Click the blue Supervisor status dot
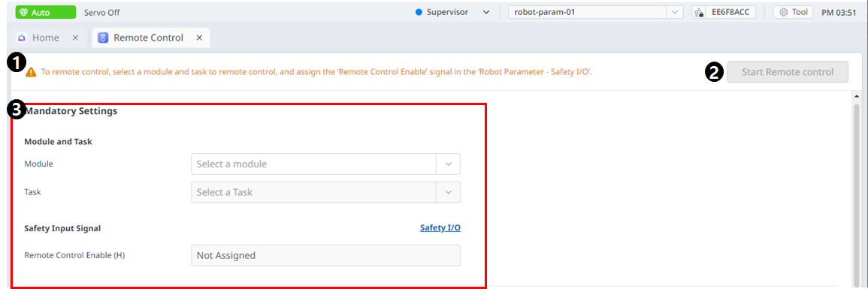This screenshot has width=868, height=289. (x=419, y=11)
